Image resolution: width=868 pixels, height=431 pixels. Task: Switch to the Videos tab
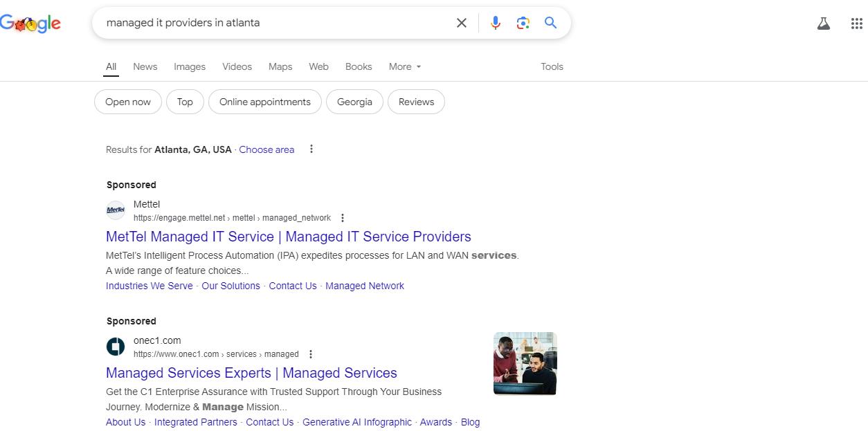(x=237, y=66)
